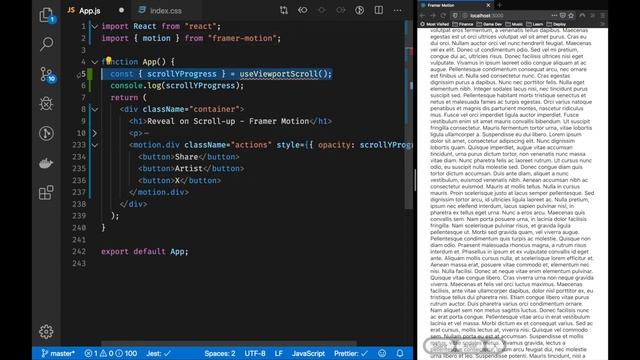
Task: Click the master branch in status bar
Action: [x=58, y=353]
